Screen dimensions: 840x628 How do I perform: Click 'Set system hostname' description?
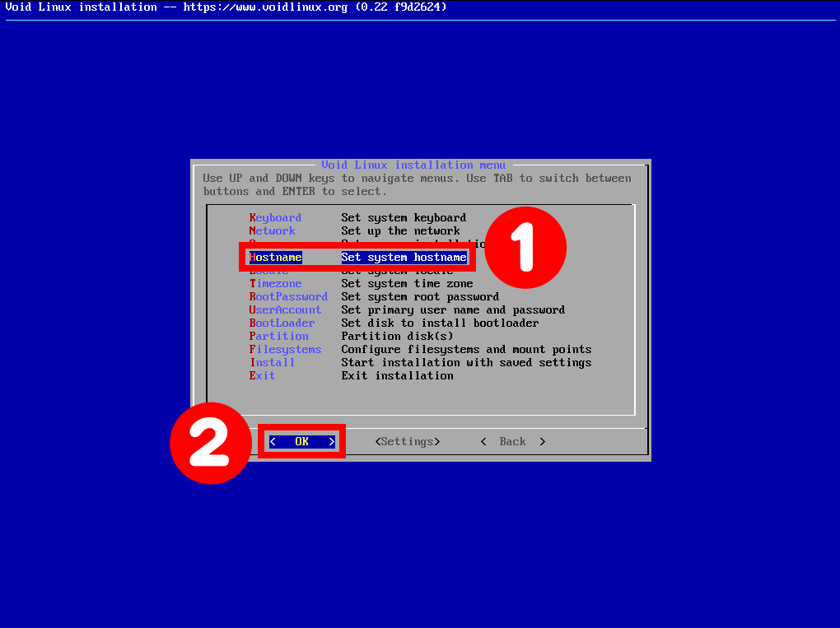(x=404, y=258)
